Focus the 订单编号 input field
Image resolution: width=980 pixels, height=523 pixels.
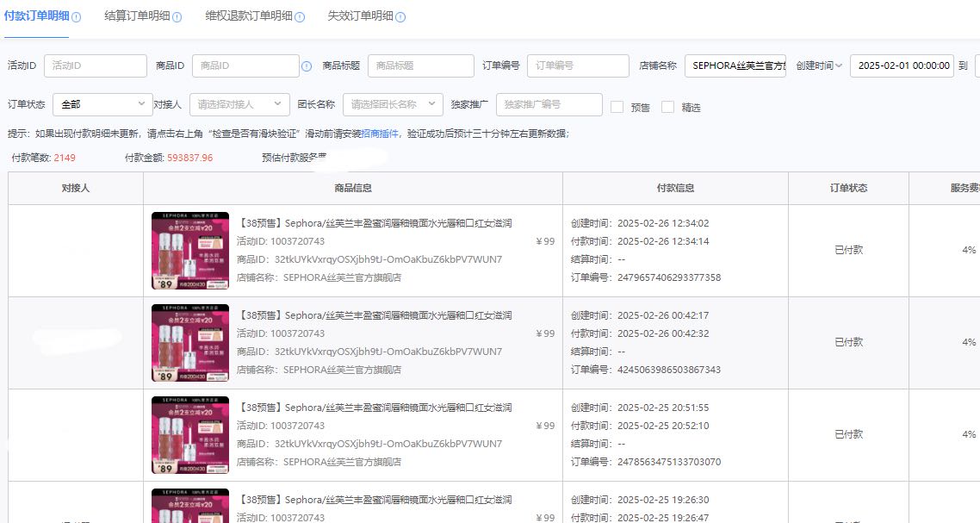click(x=578, y=65)
